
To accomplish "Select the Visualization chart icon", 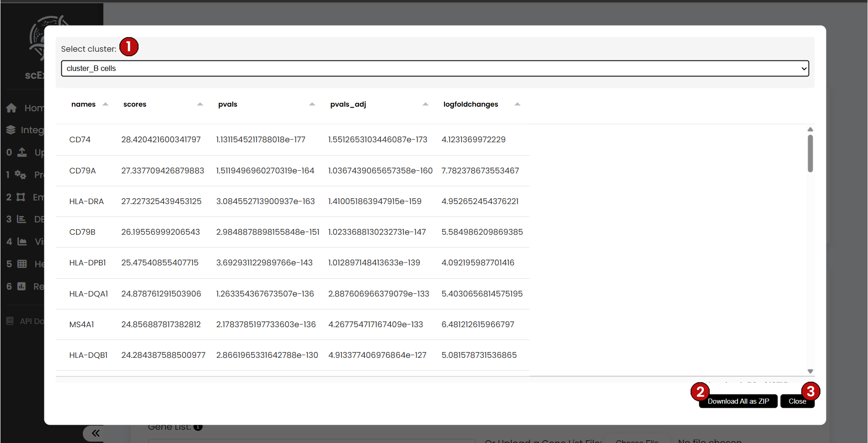I will click(21, 242).
